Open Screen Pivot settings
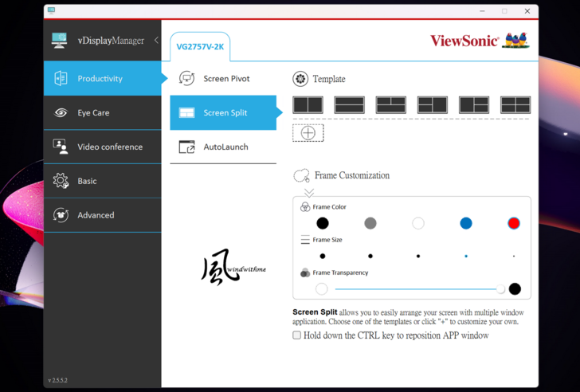 (223, 78)
